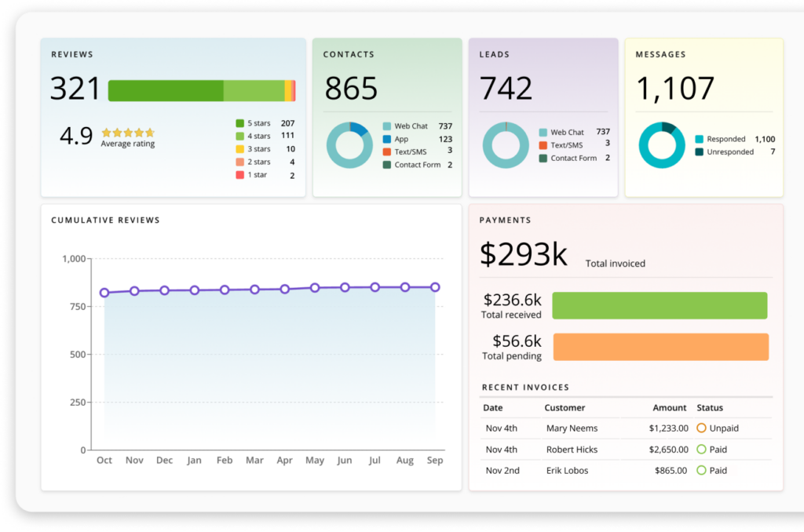Click the Messages donut chart
This screenshot has width=804, height=532.
[662, 145]
